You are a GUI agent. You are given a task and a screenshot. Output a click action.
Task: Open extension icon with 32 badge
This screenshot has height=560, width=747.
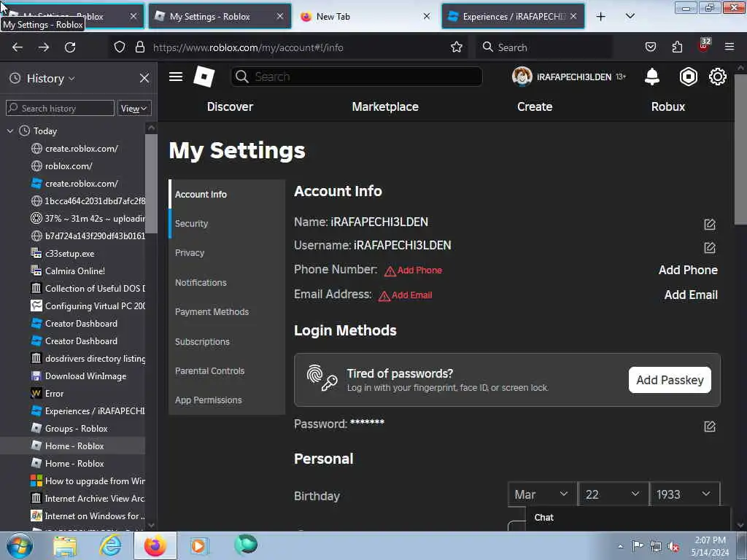(704, 46)
